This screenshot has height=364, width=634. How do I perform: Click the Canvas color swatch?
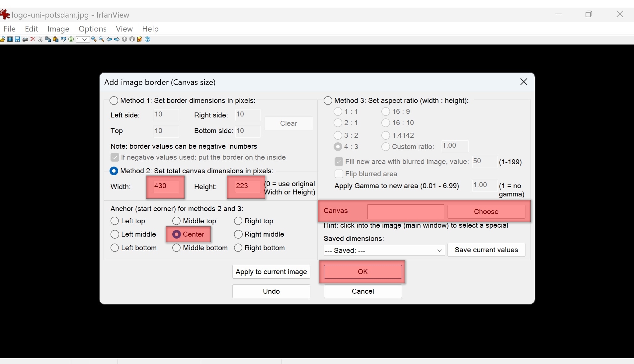pyautogui.click(x=406, y=211)
